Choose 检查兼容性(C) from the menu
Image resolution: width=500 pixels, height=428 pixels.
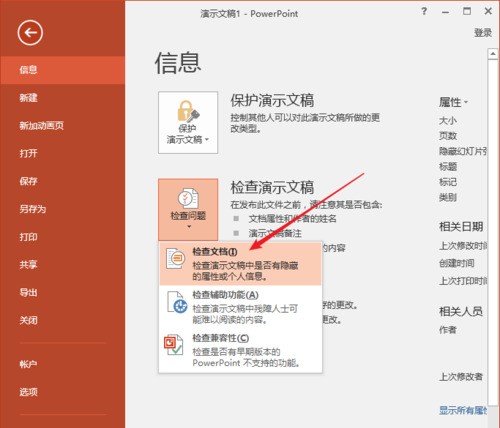click(240, 350)
